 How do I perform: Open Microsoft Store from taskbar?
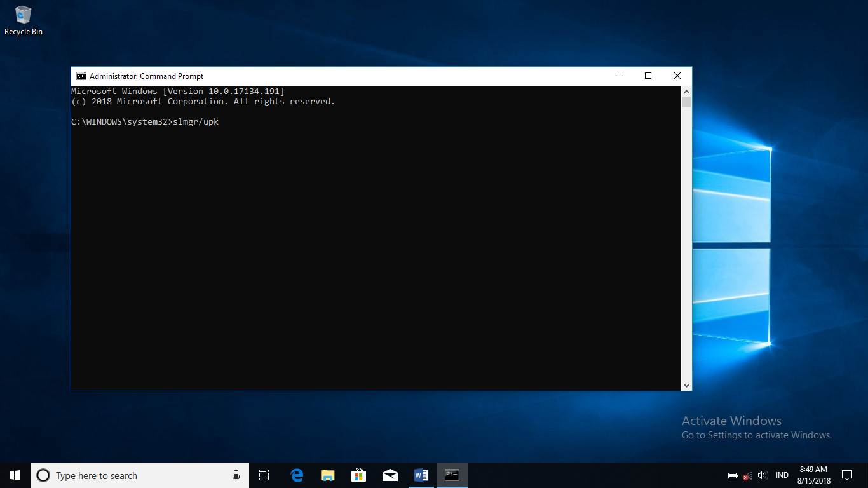(359, 475)
